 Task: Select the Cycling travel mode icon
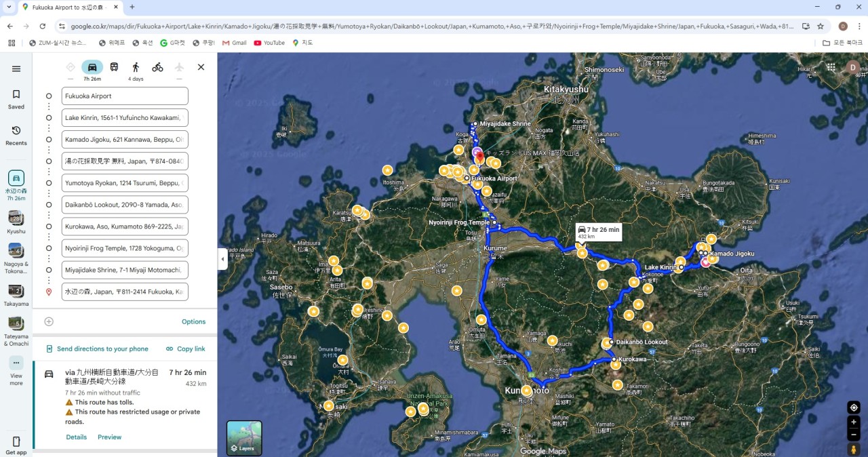(157, 67)
